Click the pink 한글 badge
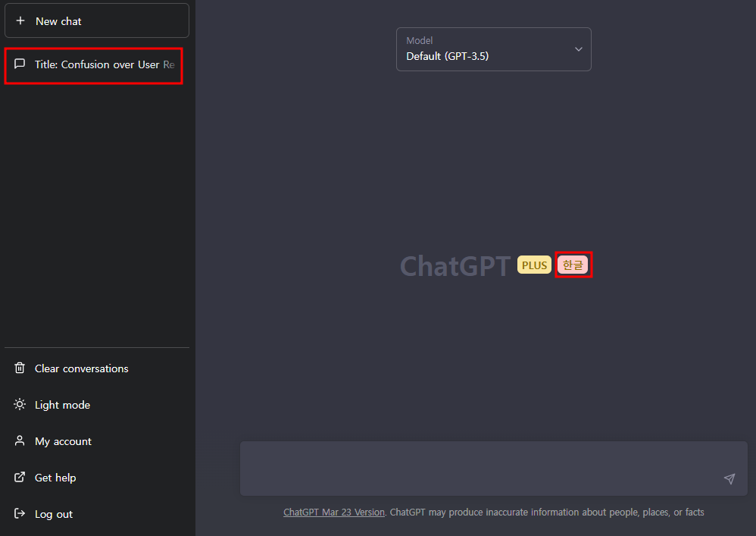Screen dimensions: 756x536 573,265
